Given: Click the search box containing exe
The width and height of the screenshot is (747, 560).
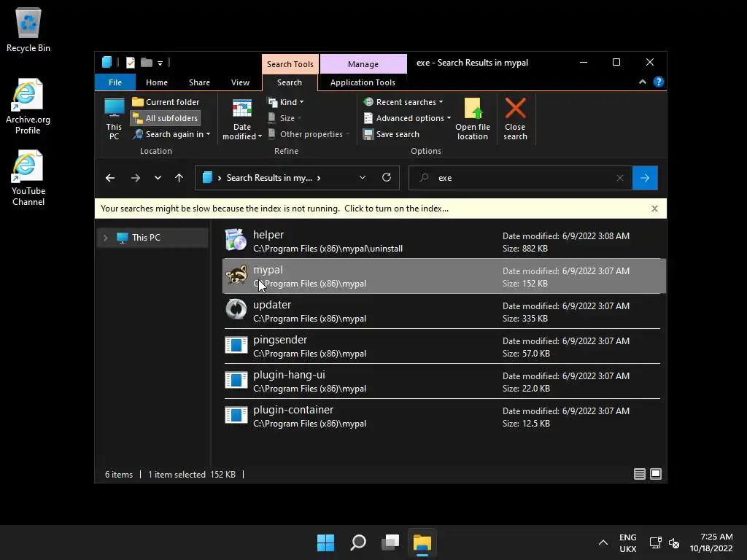Looking at the screenshot, I should [520, 178].
